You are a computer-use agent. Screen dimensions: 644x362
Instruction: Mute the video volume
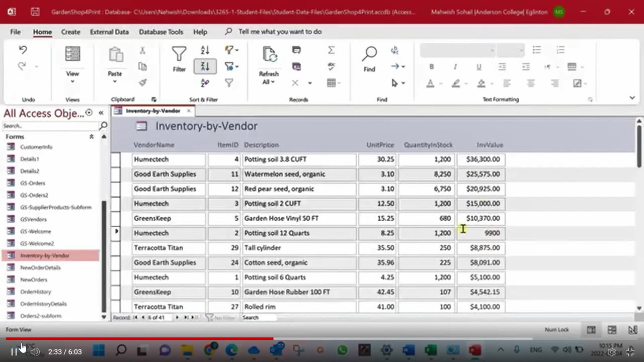point(35,352)
